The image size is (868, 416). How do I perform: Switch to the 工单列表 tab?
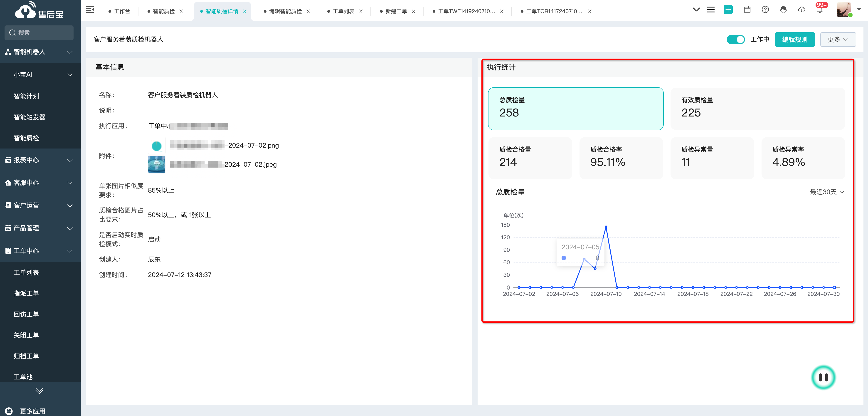[x=341, y=11]
